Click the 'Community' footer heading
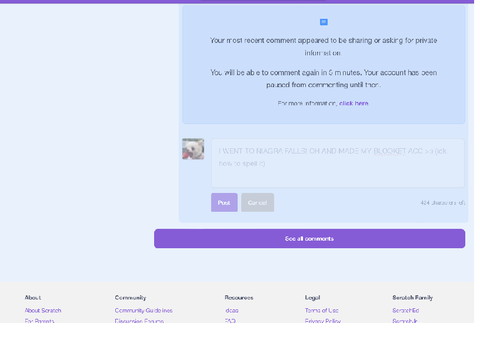Viewport: 480px width, 360px height. click(130, 297)
